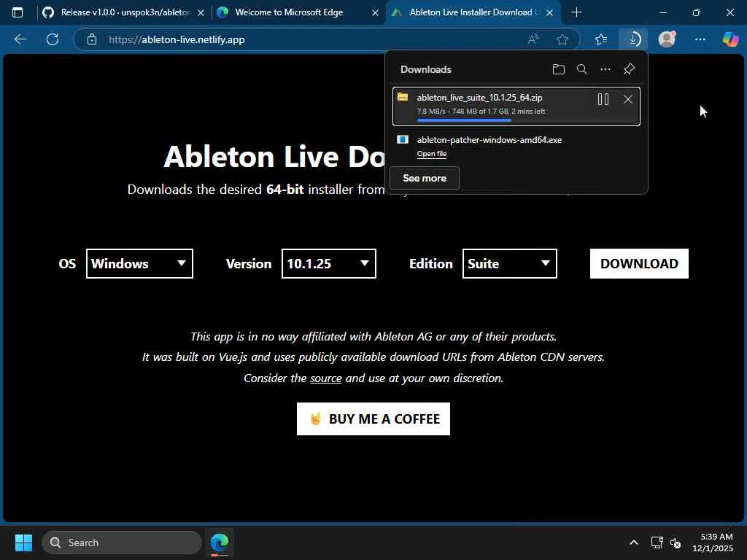This screenshot has height=560, width=747.
Task: Open the muted volume tray icon
Action: pyautogui.click(x=675, y=542)
